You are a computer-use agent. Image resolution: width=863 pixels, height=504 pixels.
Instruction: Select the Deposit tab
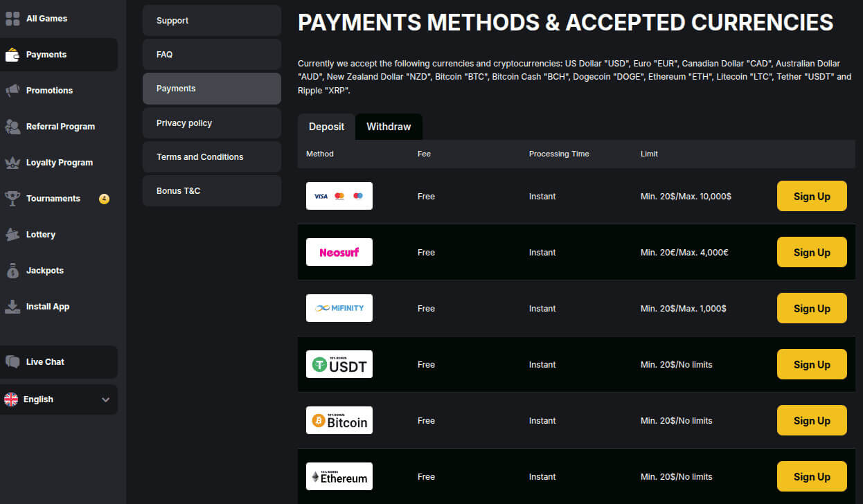click(326, 127)
